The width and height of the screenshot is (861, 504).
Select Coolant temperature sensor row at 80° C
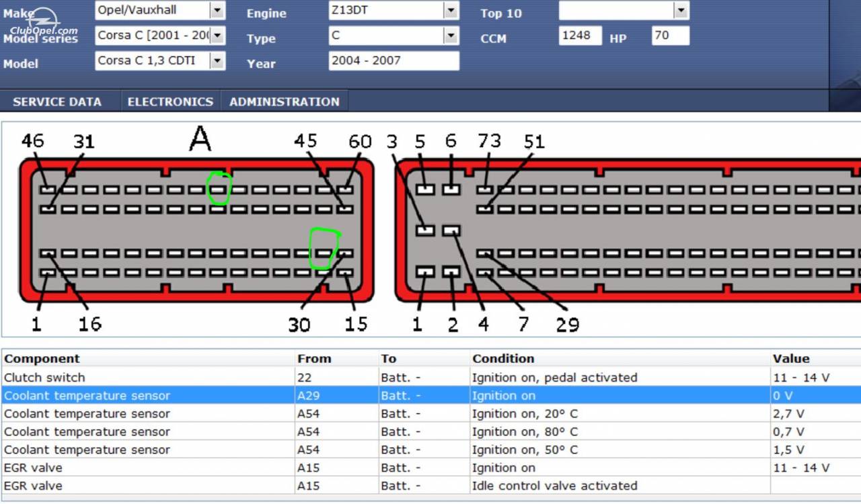pos(430,431)
